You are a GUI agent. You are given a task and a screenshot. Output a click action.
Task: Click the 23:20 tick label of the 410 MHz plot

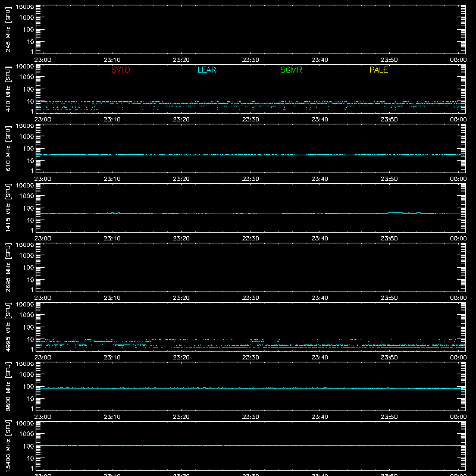tap(181, 120)
